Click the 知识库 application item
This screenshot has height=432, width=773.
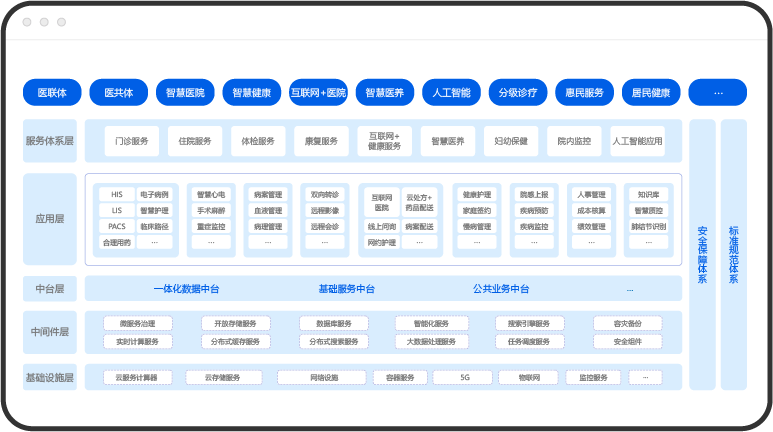pyautogui.click(x=648, y=194)
